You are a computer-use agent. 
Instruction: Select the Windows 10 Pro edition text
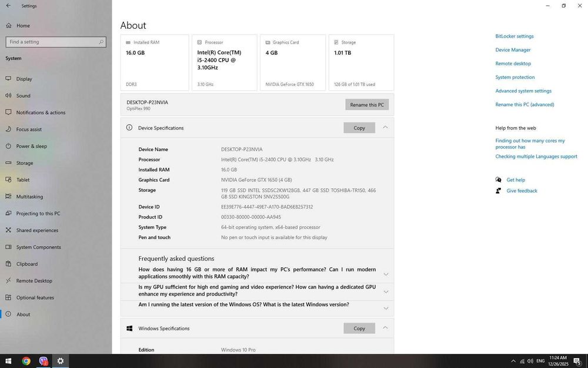click(x=238, y=350)
